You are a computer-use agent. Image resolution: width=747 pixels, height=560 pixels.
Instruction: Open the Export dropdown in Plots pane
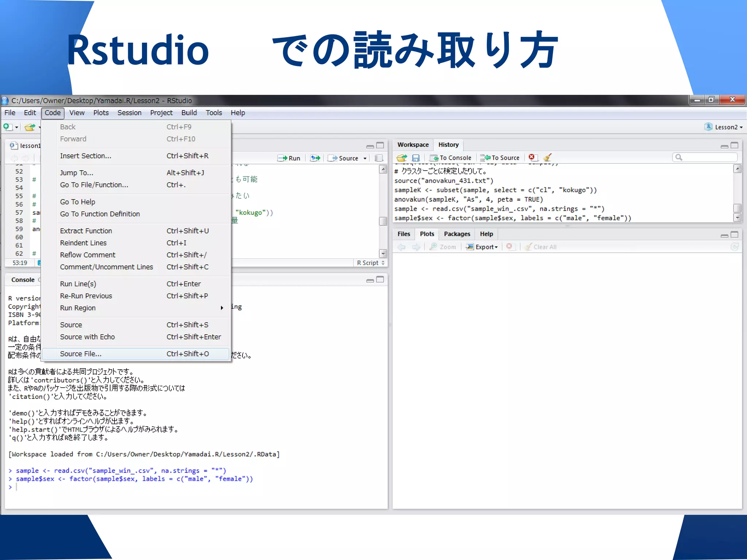[482, 247]
